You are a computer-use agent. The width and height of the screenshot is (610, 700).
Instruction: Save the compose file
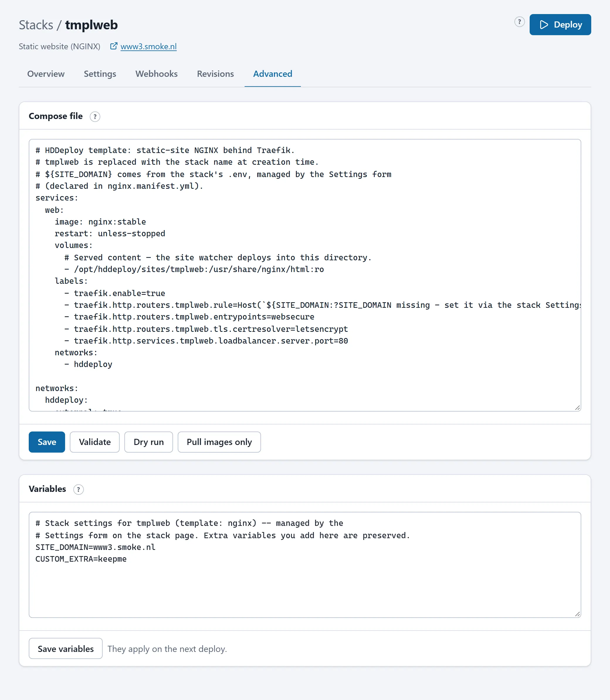47,442
